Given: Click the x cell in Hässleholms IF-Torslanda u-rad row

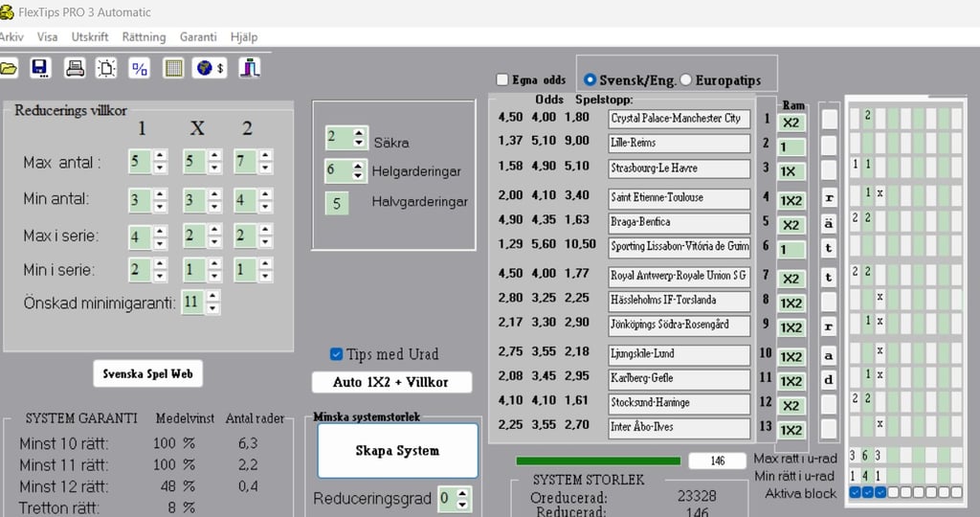Looking at the screenshot, I should click(x=880, y=297).
